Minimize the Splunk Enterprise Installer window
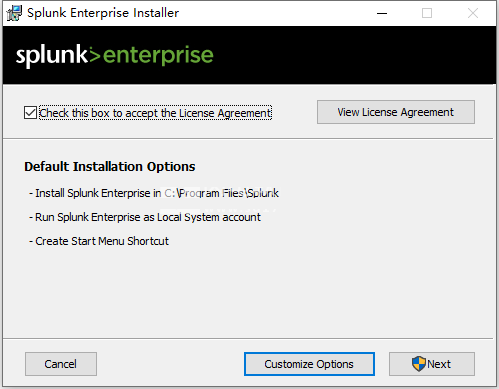The height and width of the screenshot is (389, 499). click(382, 13)
